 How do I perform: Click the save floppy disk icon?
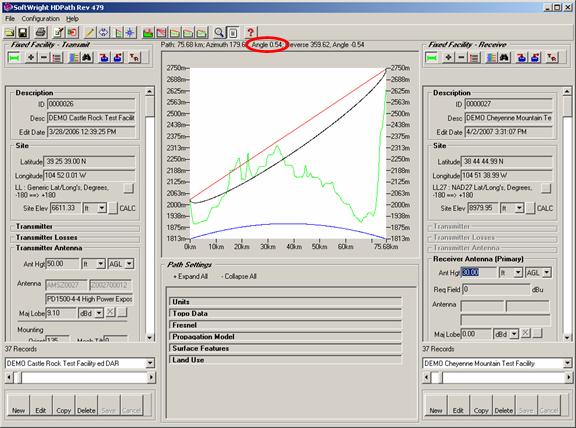[x=23, y=33]
